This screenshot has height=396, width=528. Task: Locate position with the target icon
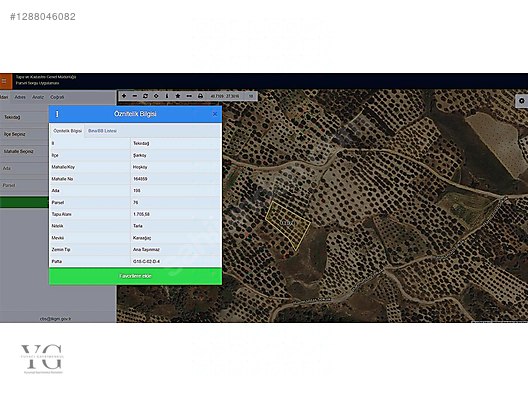156,96
